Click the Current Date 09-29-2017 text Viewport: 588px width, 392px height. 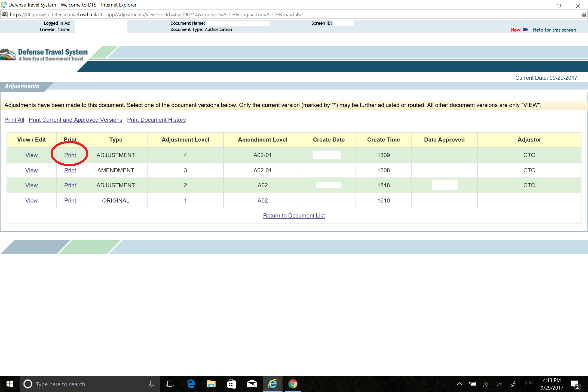[546, 78]
